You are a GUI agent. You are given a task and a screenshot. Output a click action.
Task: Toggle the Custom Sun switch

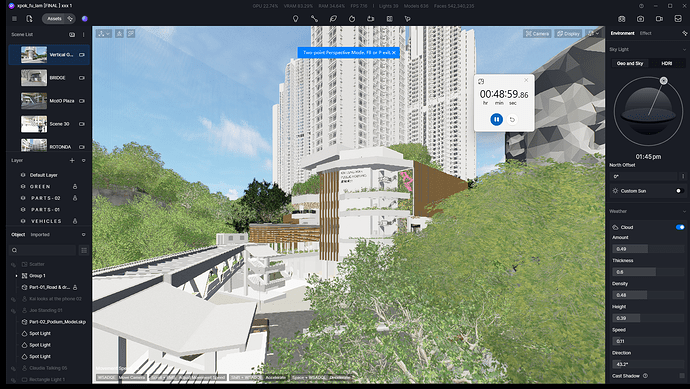coord(679,191)
